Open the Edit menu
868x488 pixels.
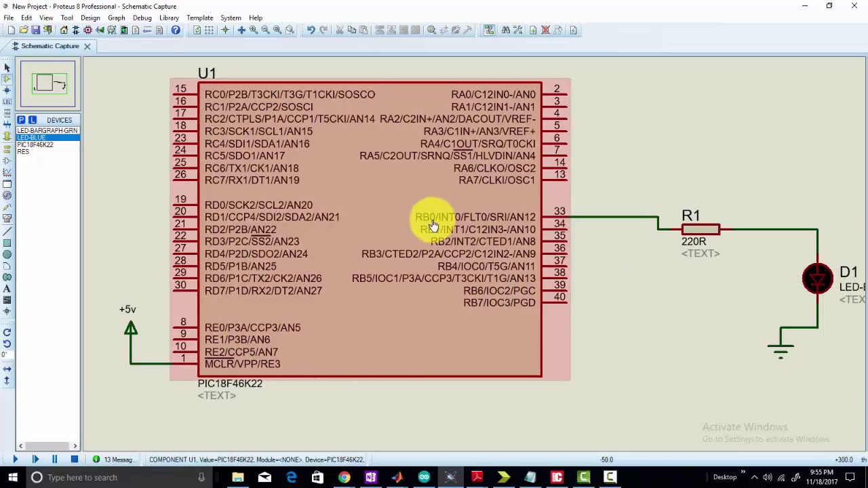click(26, 18)
